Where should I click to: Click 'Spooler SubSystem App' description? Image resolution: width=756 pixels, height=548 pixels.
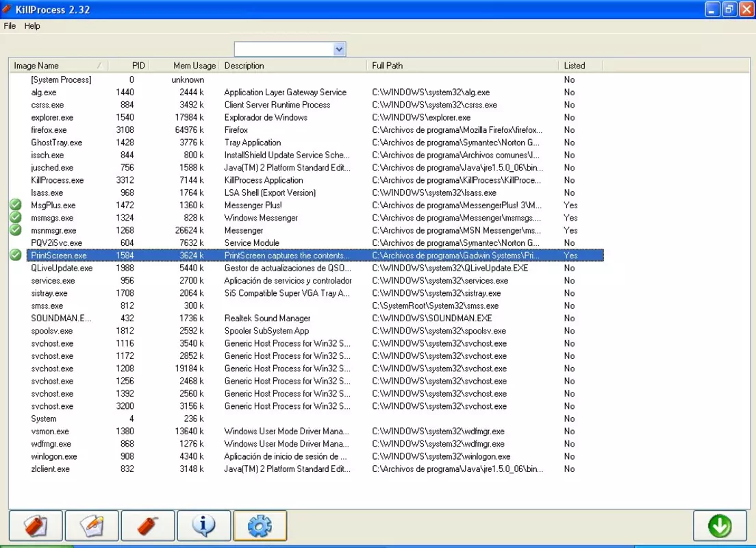click(266, 330)
